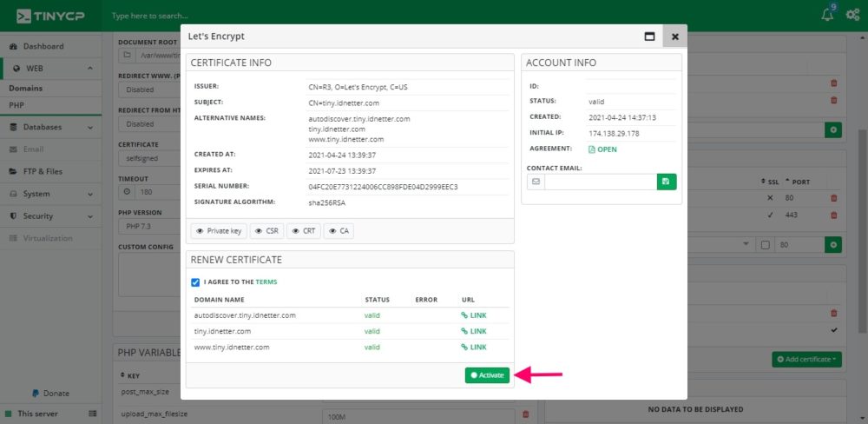Expand the Databases sidebar section
Screen dimensions: 868x424
(x=51, y=127)
